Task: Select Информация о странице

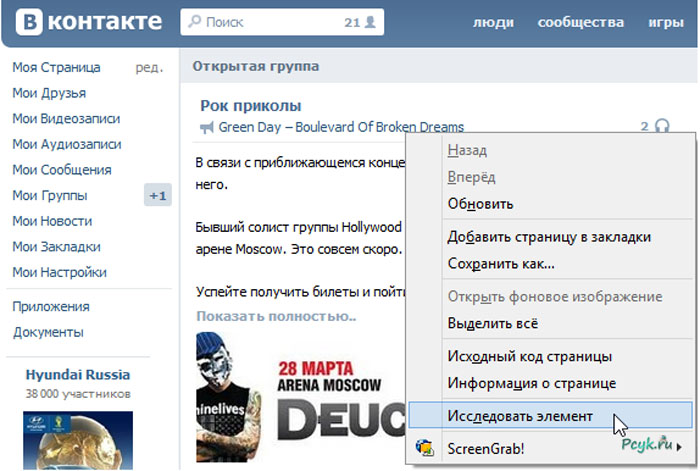Action: pos(532,383)
